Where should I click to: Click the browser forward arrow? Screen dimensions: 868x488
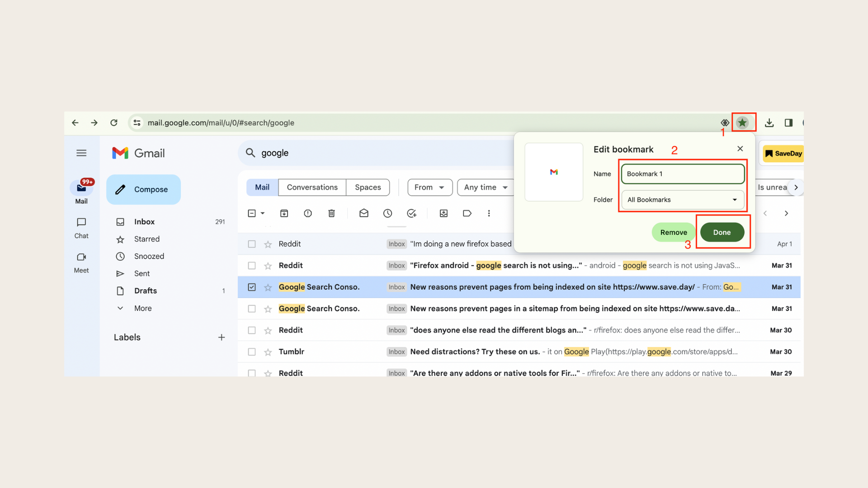tap(94, 123)
